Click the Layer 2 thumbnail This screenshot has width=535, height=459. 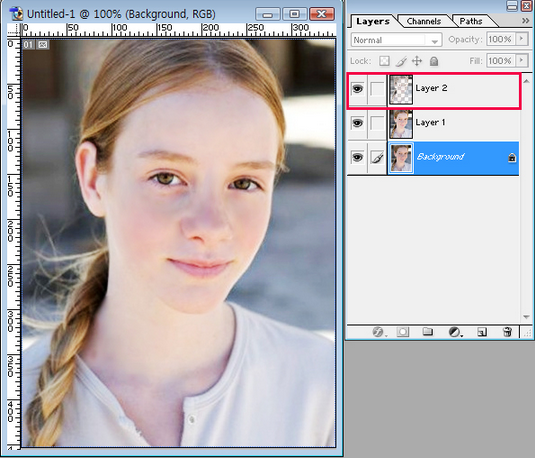click(401, 90)
